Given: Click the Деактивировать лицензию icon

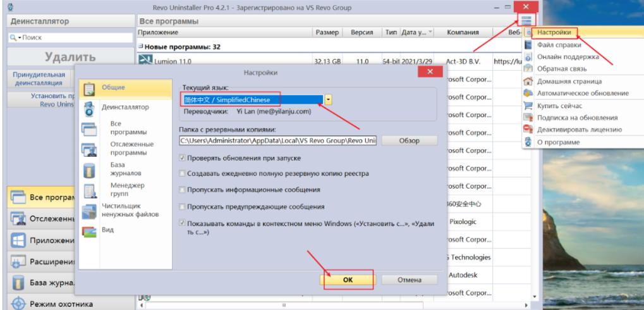Looking at the screenshot, I should 528,130.
